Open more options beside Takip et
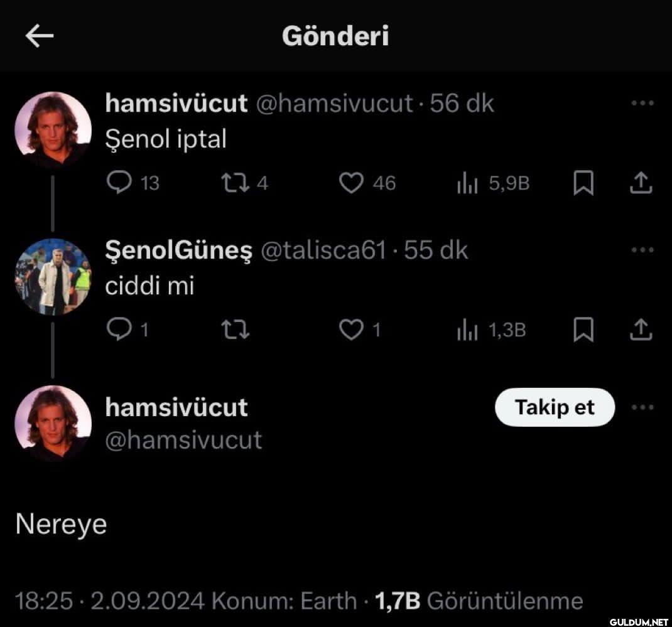The width and height of the screenshot is (672, 627). (x=642, y=407)
